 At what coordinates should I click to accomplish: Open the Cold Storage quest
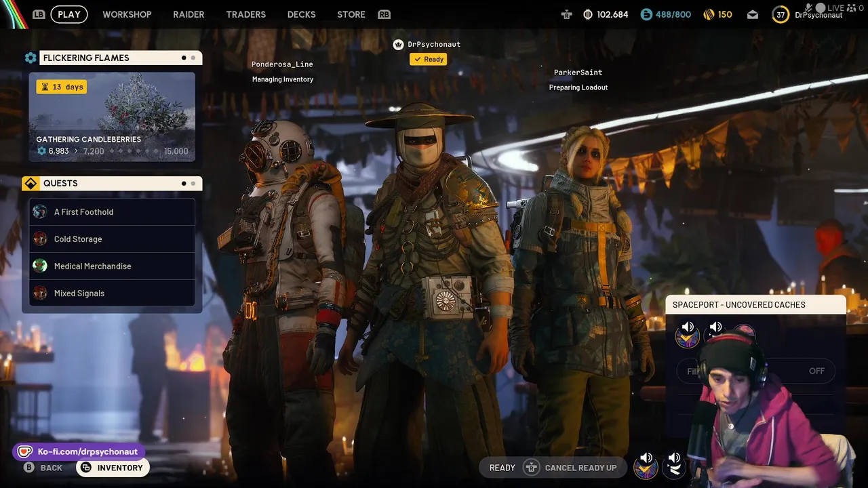112,239
